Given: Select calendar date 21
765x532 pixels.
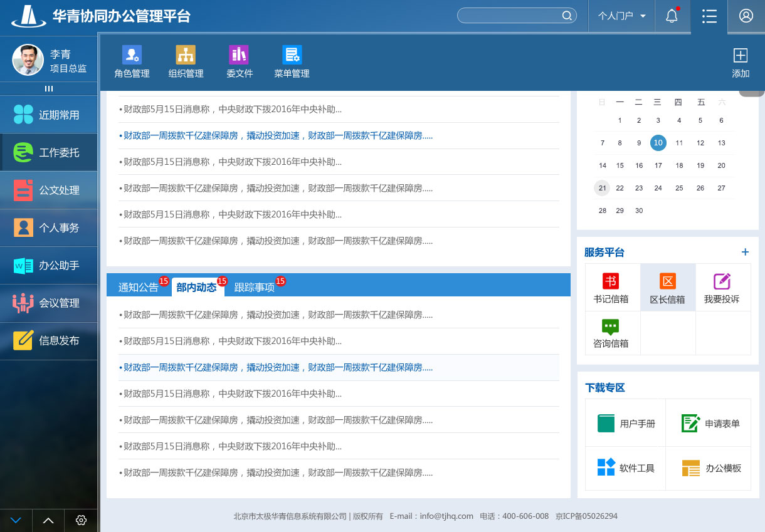Looking at the screenshot, I should click(602, 188).
